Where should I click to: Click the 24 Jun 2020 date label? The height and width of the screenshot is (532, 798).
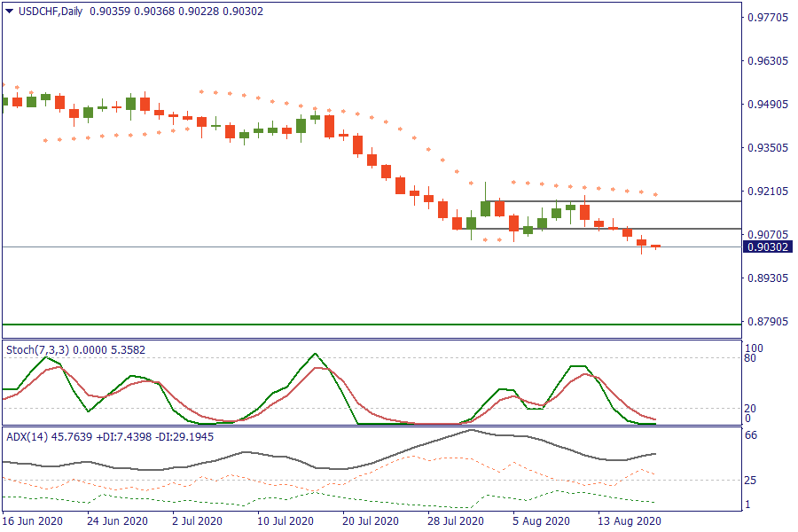point(118,521)
